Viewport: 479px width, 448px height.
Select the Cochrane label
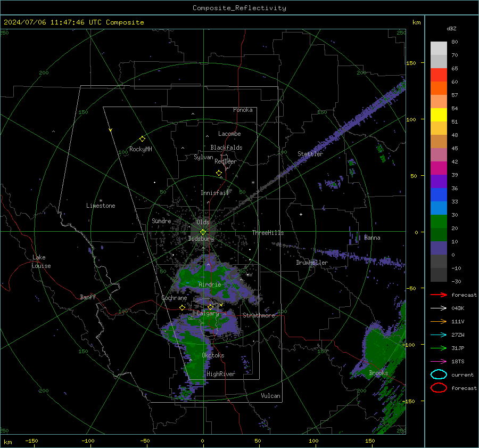tap(174, 298)
